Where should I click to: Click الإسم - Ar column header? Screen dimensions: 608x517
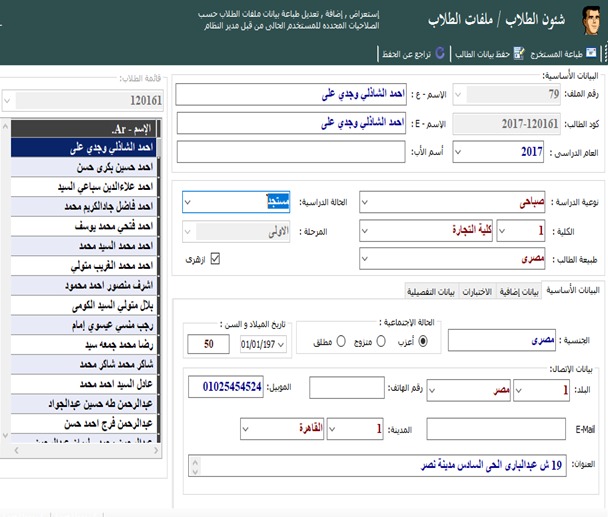[84, 129]
